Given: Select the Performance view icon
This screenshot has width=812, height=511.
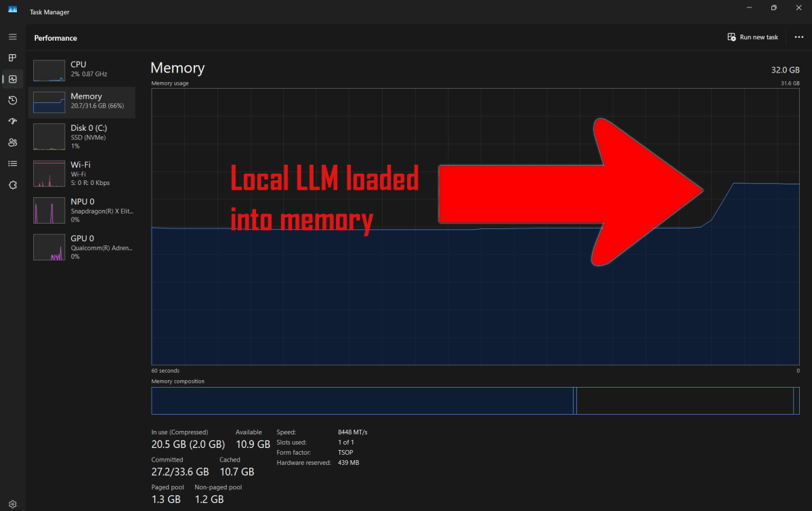Looking at the screenshot, I should (12, 79).
